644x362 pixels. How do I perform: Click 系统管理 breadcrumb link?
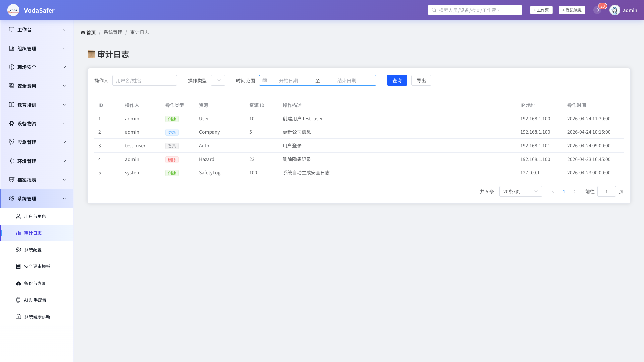[x=113, y=32]
